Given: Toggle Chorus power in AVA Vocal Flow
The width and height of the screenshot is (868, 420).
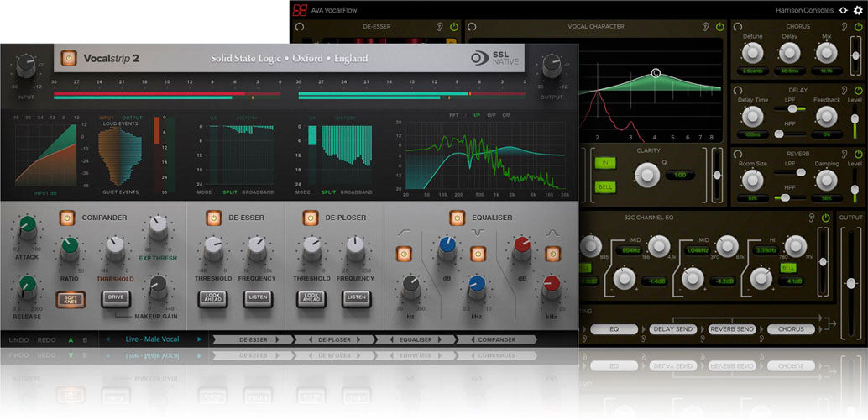Looking at the screenshot, I should 858,27.
